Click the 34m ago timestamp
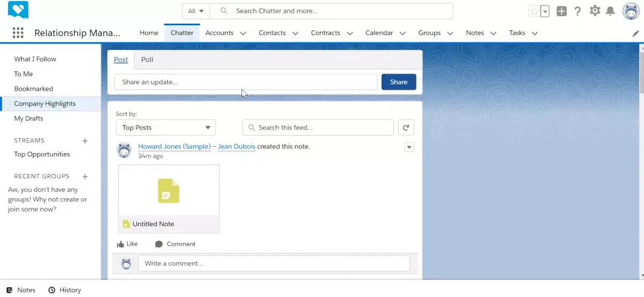 pos(150,156)
